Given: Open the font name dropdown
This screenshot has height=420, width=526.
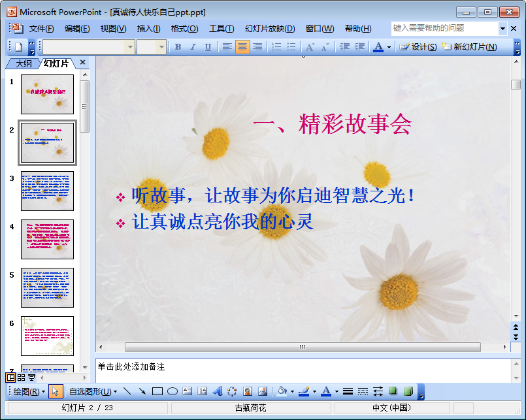Looking at the screenshot, I should click(x=130, y=47).
